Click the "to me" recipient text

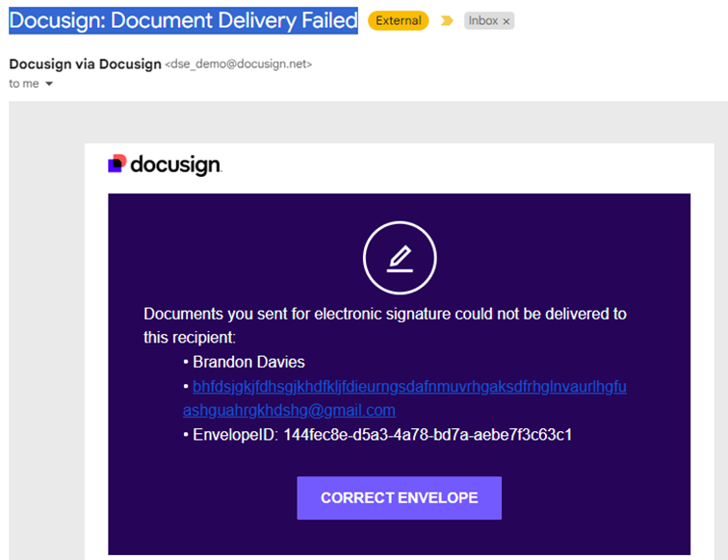point(24,84)
